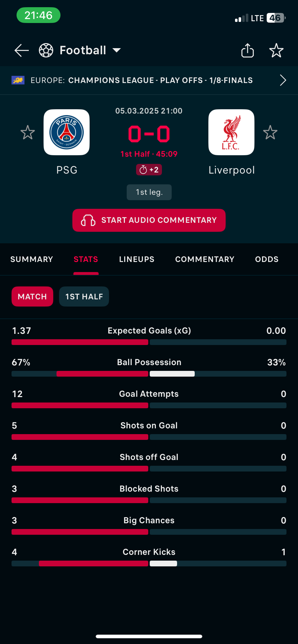298x644 pixels.
Task: Tap the Ball Possession progress bar
Action: coord(149,374)
